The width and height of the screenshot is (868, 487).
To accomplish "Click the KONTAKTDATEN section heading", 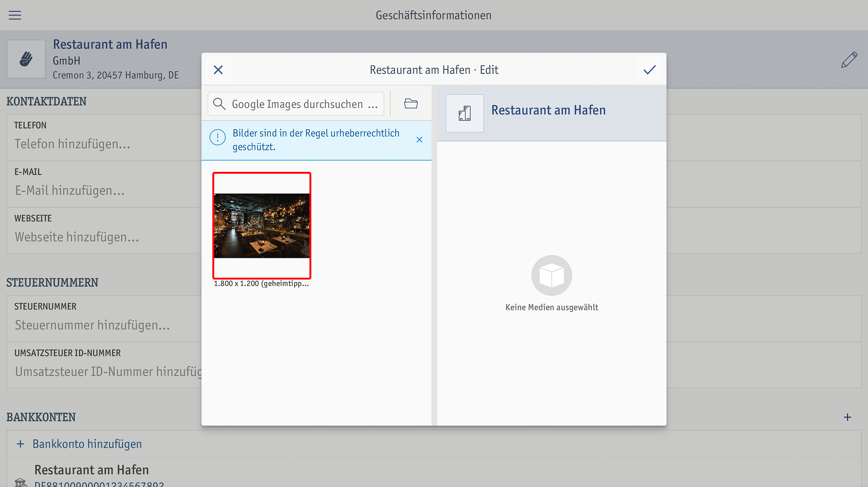I will pos(46,102).
